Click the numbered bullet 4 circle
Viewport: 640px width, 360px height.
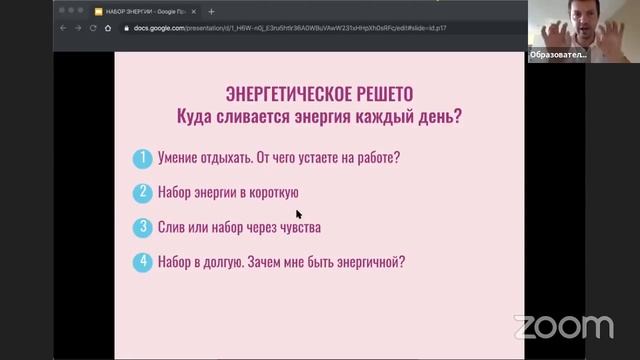[x=142, y=262]
